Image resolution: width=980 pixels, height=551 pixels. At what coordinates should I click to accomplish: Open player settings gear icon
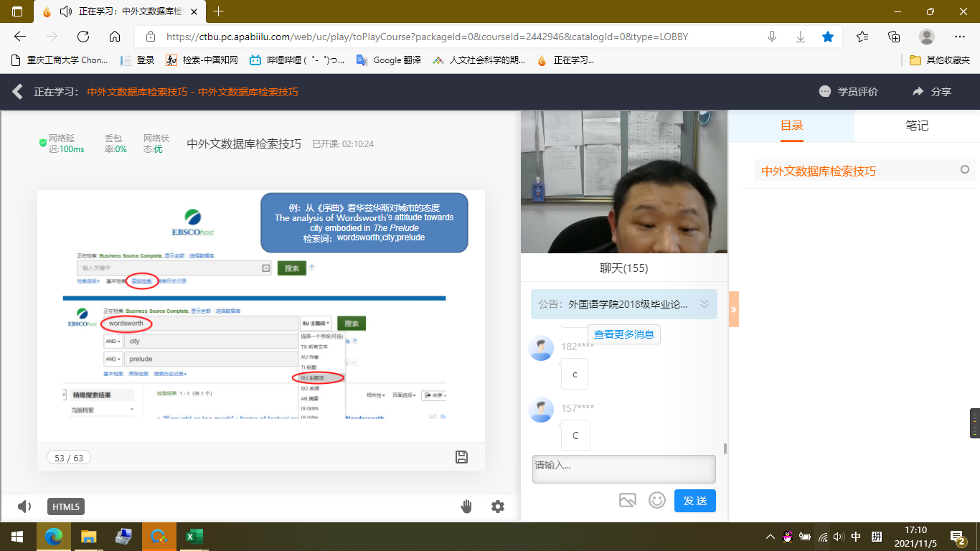click(x=498, y=507)
